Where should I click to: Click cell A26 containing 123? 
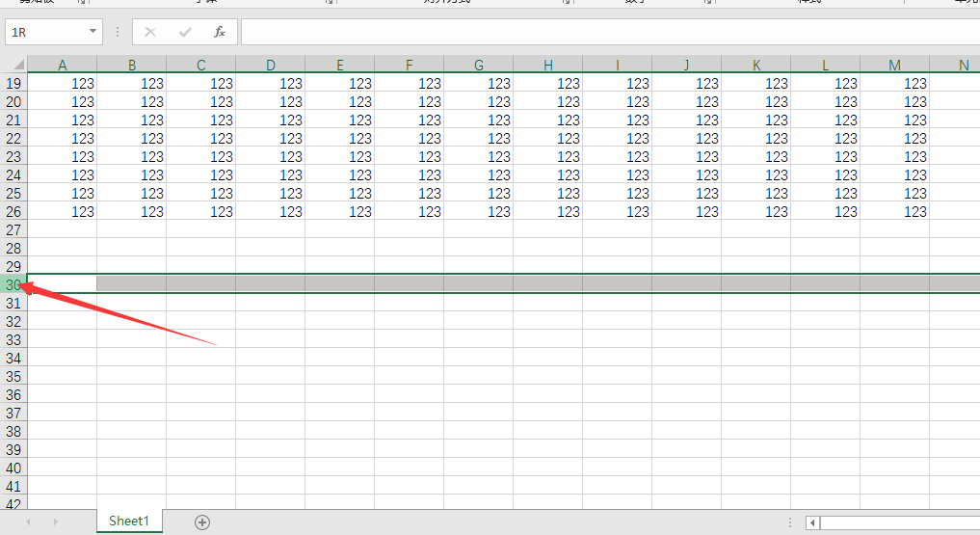63,211
